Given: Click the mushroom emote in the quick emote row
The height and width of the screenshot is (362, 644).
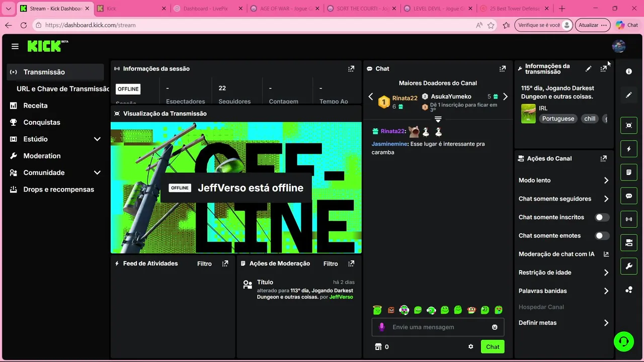Looking at the screenshot, I should pos(471,310).
